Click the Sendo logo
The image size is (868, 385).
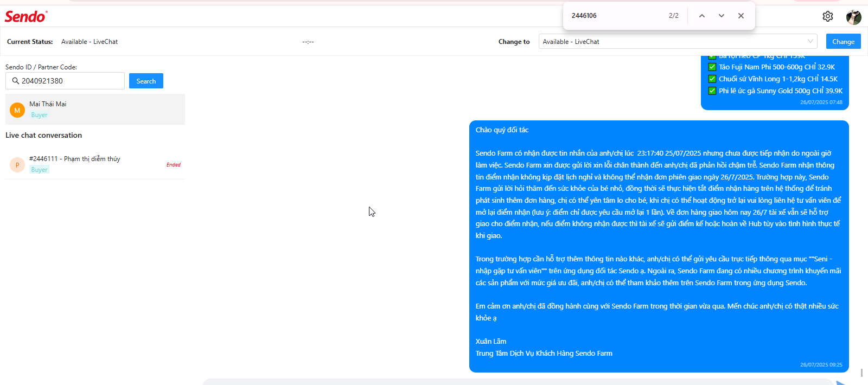click(26, 16)
